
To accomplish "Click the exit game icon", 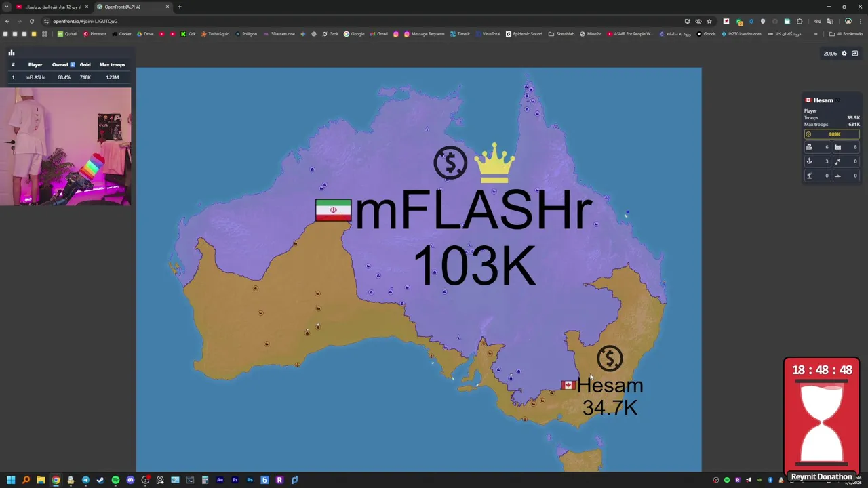I will pos(855,54).
